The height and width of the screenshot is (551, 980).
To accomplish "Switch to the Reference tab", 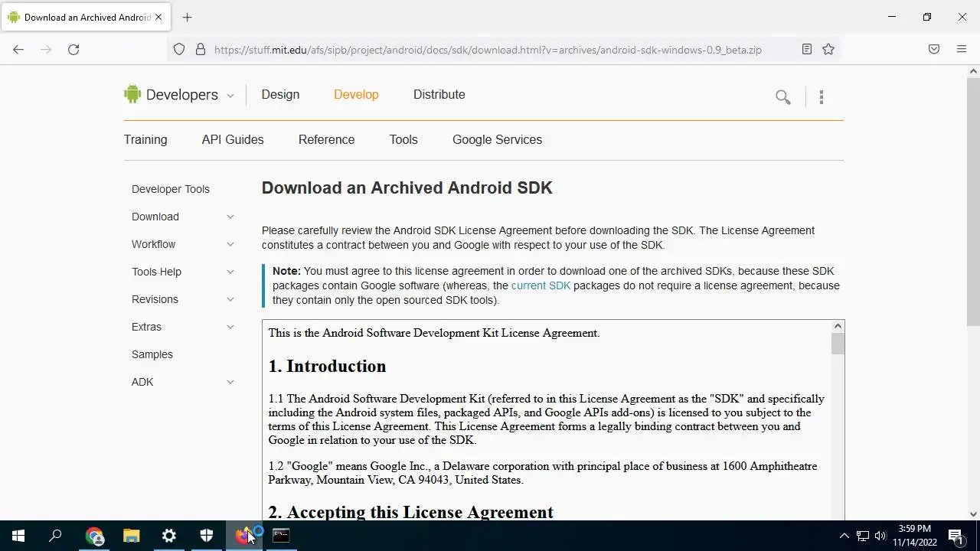I will coord(327,139).
